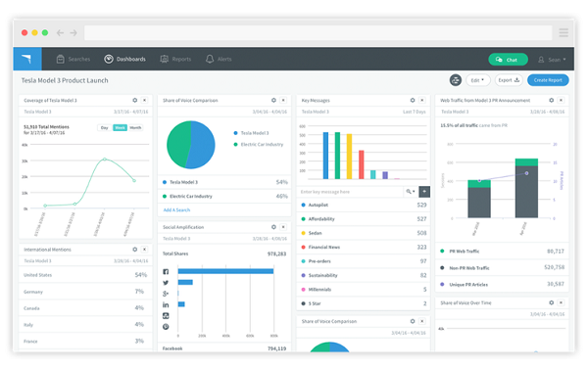Close the Share of Voice Comparison widget at top

pos(283,101)
